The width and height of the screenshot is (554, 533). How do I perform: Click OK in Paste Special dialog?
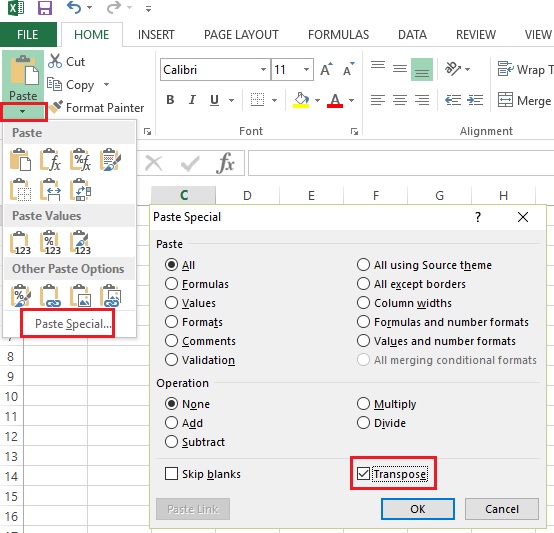coord(418,509)
